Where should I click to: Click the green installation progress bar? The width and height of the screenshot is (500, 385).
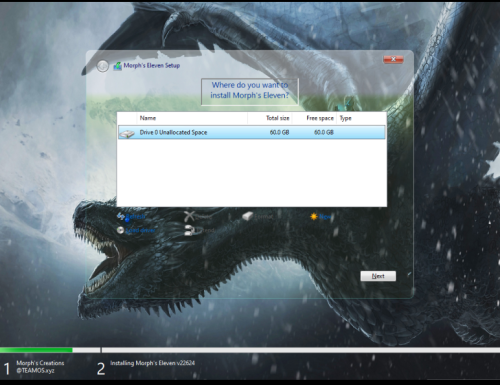click(36, 350)
